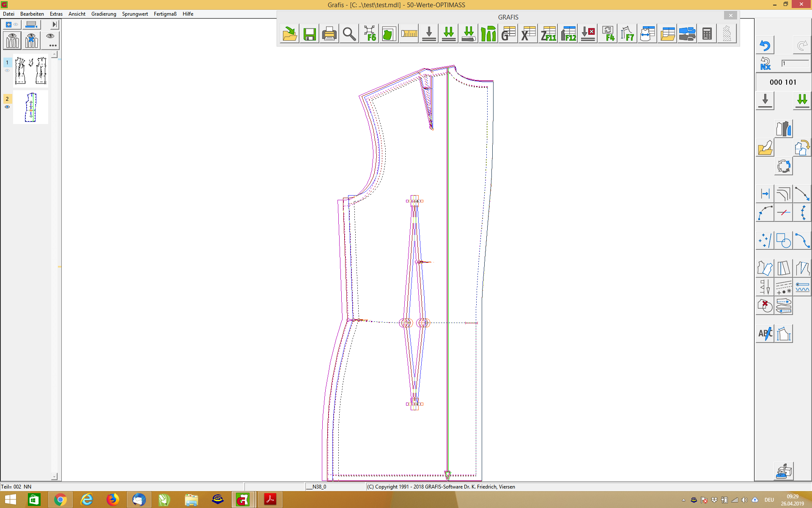Open the circle and rectangle shapes tool

pyautogui.click(x=783, y=241)
